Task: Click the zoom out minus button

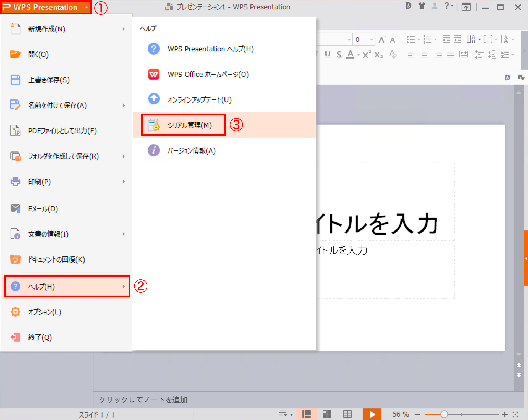Action: pyautogui.click(x=417, y=414)
